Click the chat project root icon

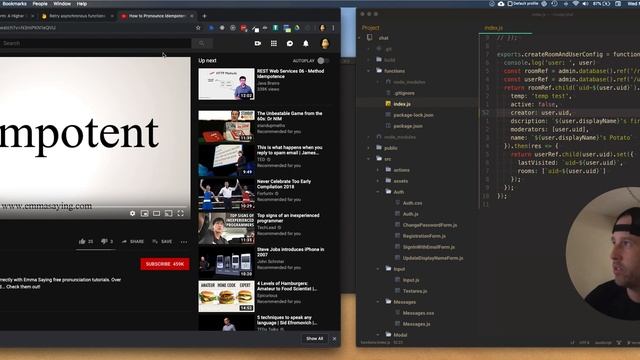369,38
